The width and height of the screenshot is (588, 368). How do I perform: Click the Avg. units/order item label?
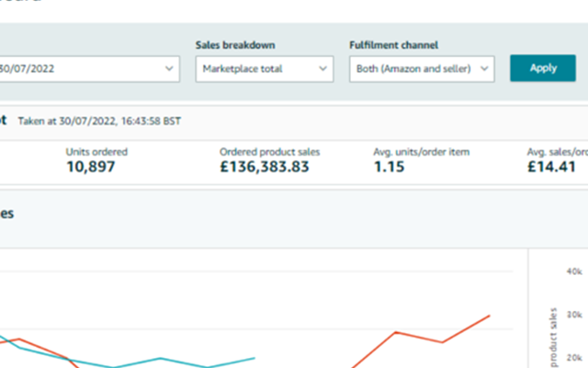(422, 152)
